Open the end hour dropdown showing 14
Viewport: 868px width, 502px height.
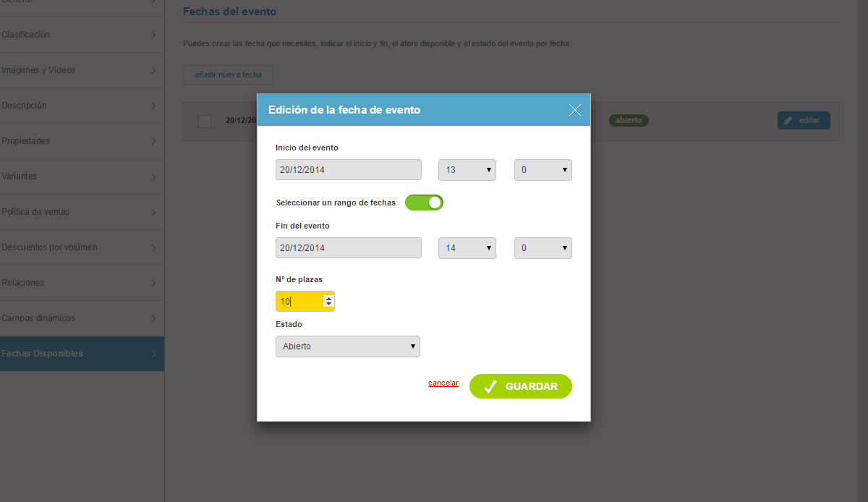(x=467, y=248)
